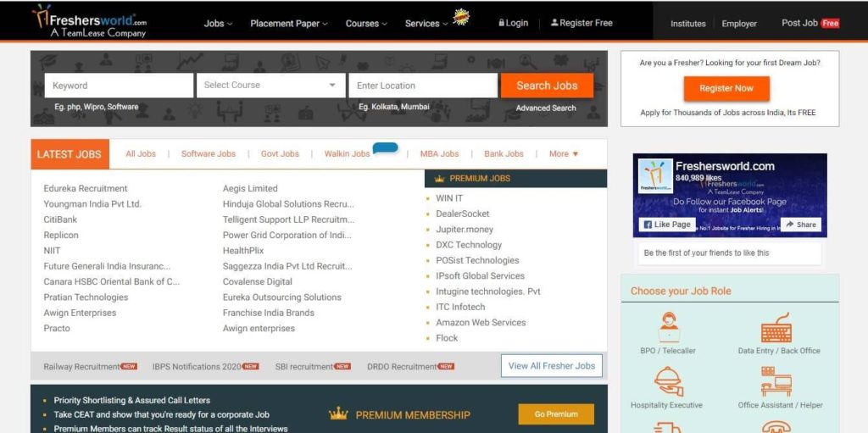Screen dimensions: 868x433
Task: Click View All Fresher Jobs button
Action: coord(552,365)
